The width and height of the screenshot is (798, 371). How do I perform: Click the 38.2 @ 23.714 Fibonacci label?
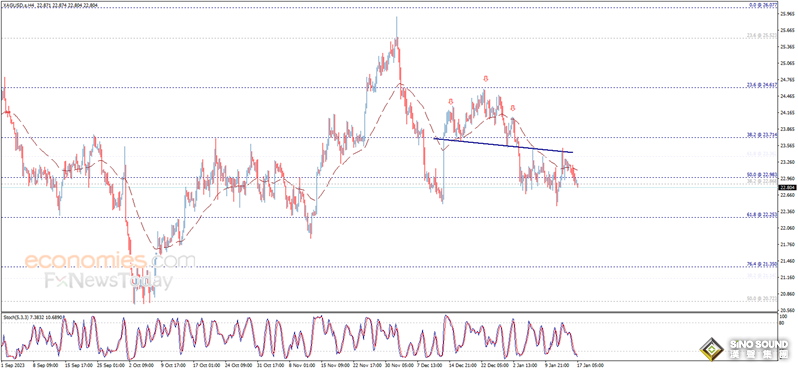click(762, 135)
